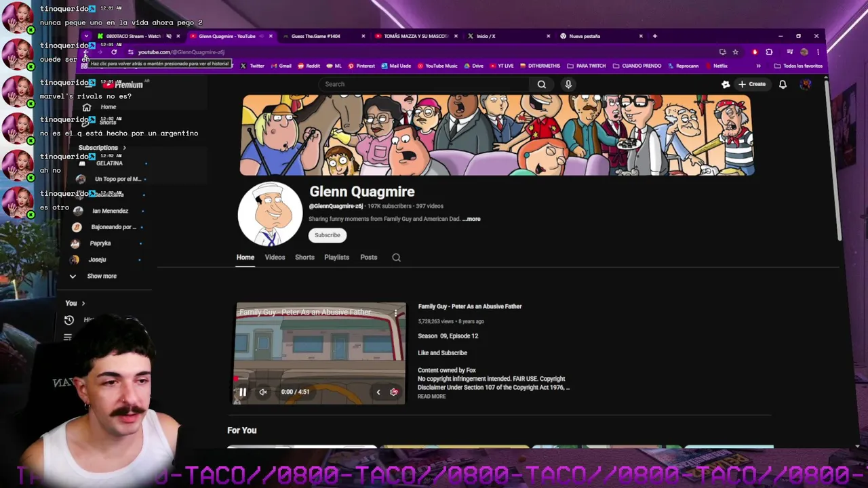Open the Pinterest bookmark
The image size is (868, 488).
[x=361, y=66]
